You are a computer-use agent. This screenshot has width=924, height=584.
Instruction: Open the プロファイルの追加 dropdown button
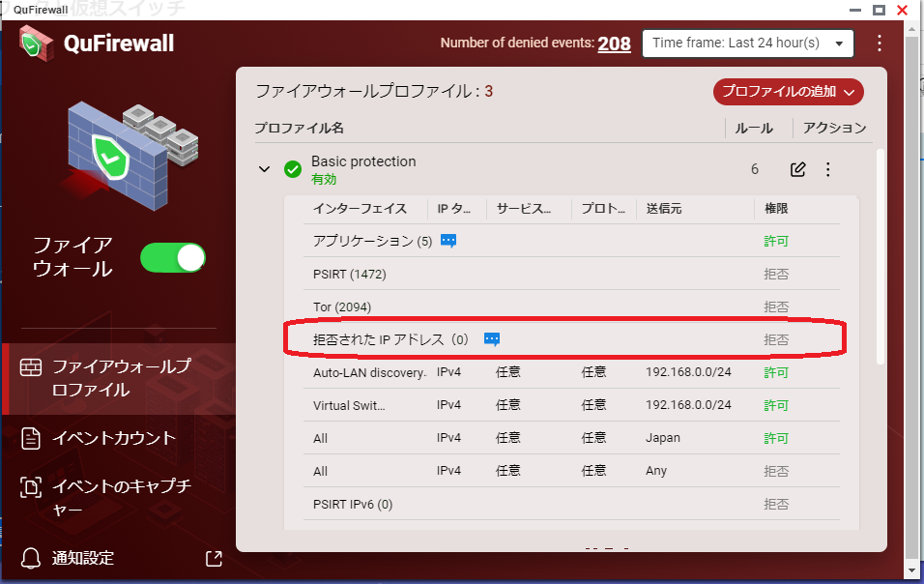coord(789,92)
